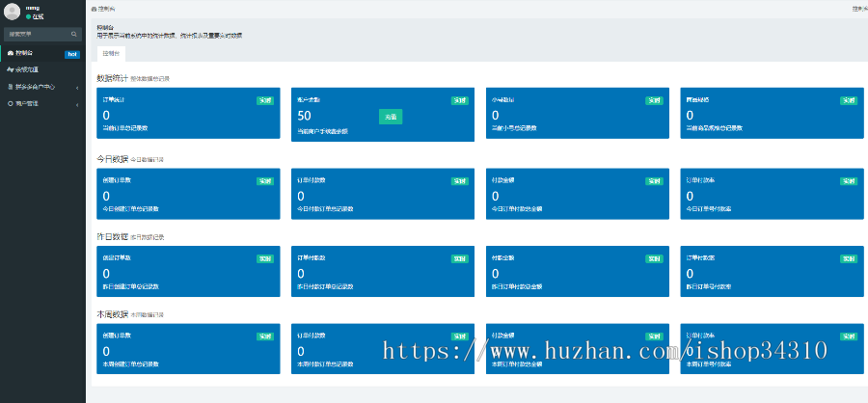Click the 实时 badge on the 订单统计 card
868x403 pixels.
(x=264, y=100)
